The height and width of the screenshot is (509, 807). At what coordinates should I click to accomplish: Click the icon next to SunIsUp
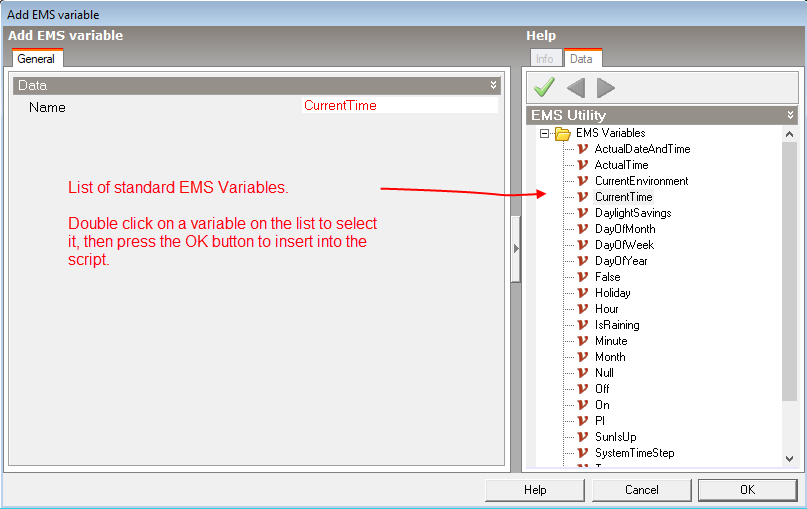coord(583,437)
